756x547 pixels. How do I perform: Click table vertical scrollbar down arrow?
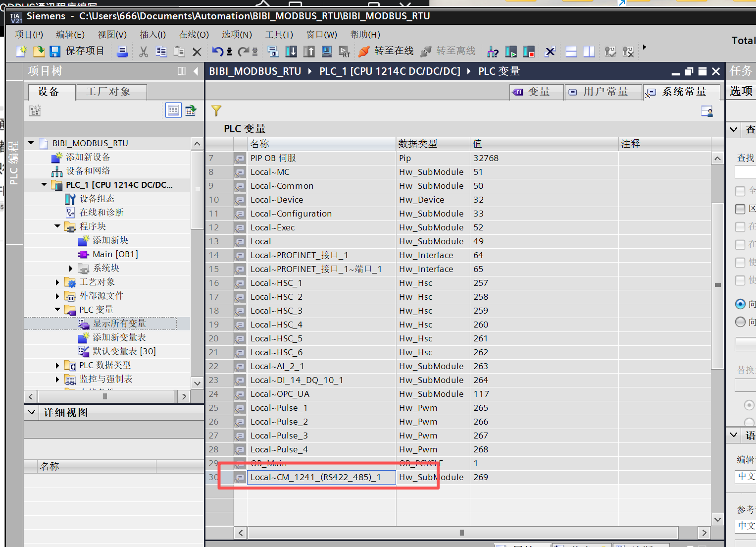(x=717, y=519)
